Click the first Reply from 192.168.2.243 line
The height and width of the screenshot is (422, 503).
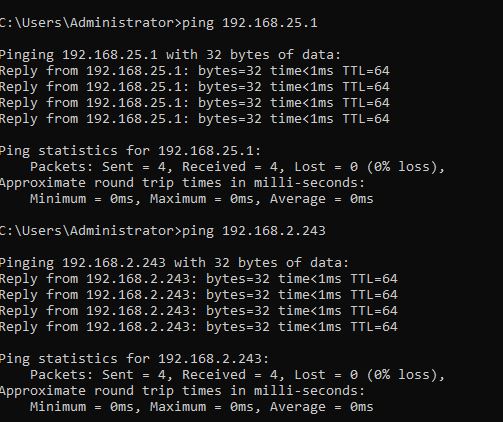point(199,279)
